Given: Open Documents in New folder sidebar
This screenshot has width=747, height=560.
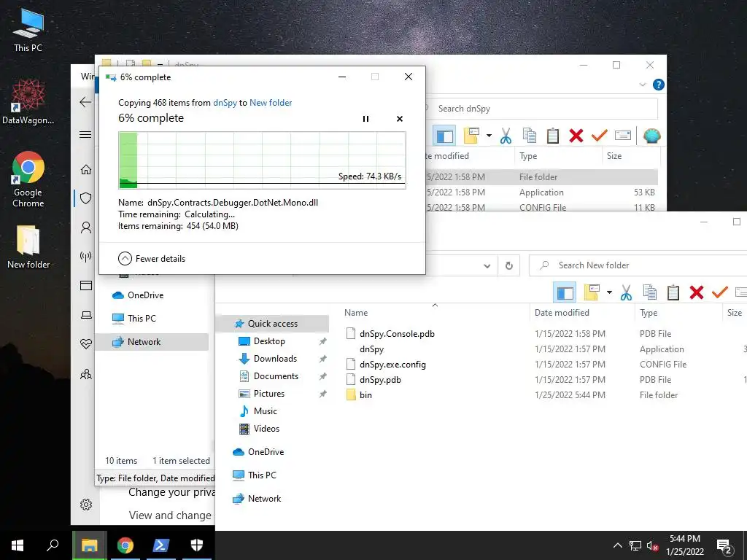Looking at the screenshot, I should tap(276, 376).
